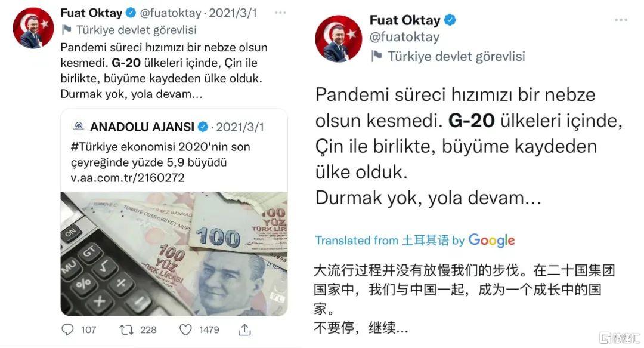Open three-dot menu on left tweet
The height and width of the screenshot is (348, 644).
pyautogui.click(x=280, y=13)
